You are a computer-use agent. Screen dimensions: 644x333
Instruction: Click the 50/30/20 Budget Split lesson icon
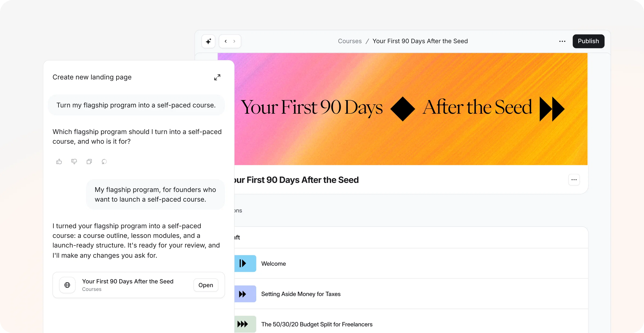[245, 324]
